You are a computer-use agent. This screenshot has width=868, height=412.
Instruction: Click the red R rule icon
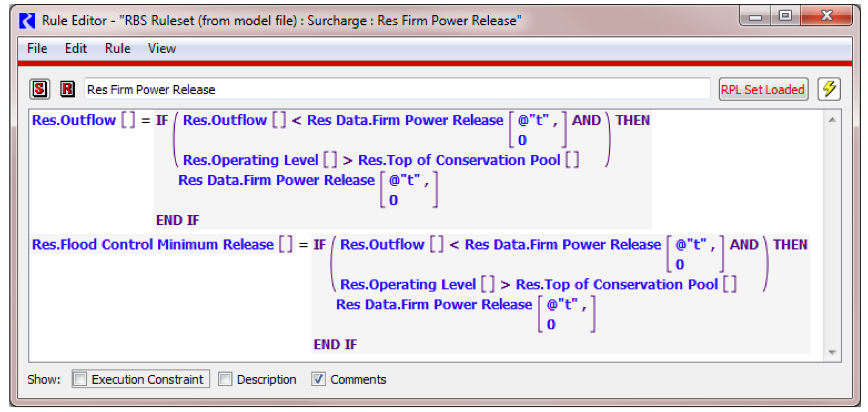(x=67, y=89)
